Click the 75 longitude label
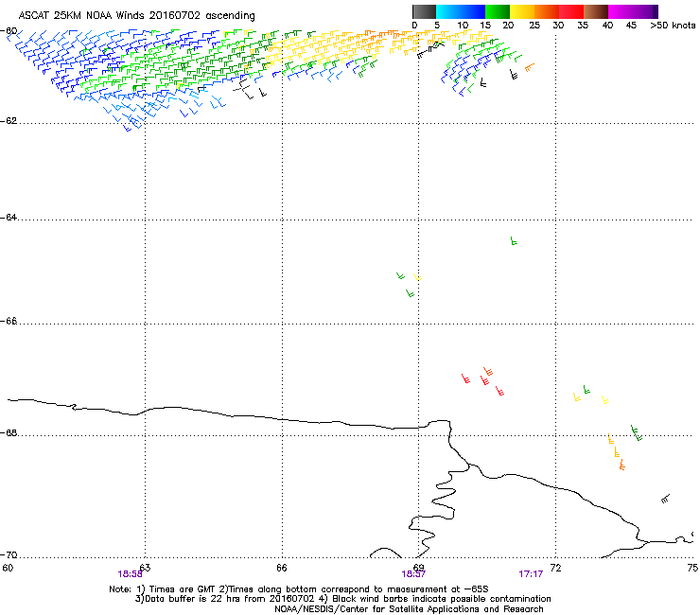The width and height of the screenshot is (700, 615). 692,568
